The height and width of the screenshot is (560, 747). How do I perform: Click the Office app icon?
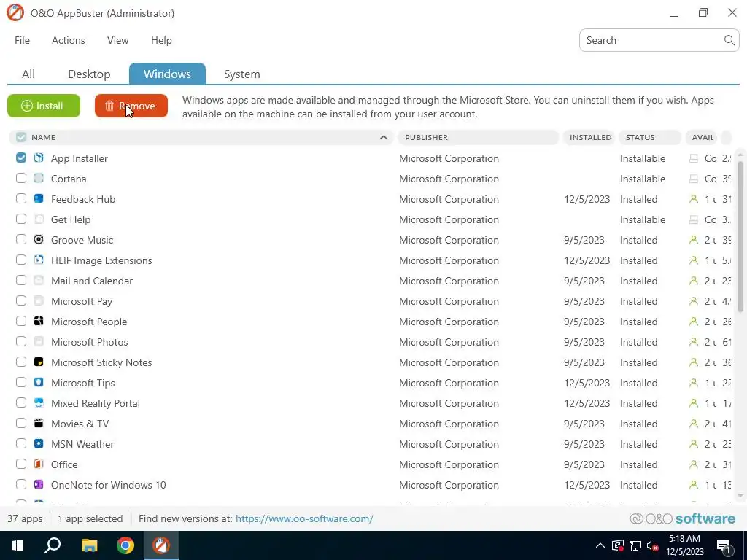39,464
